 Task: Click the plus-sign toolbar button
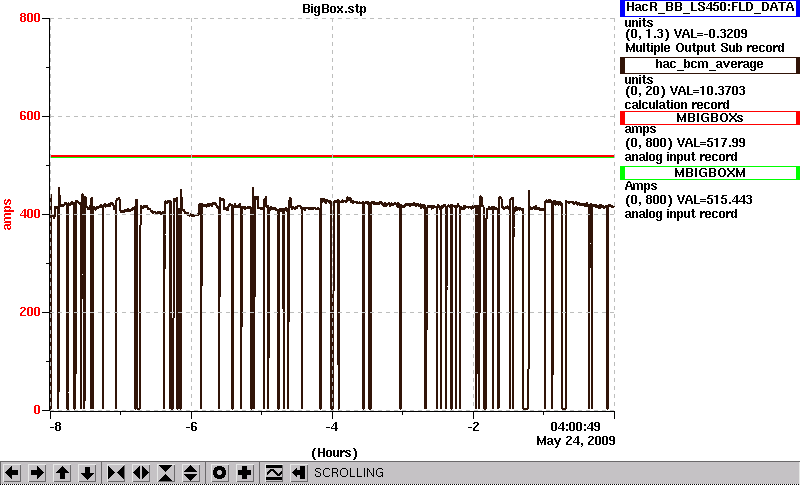[244, 473]
